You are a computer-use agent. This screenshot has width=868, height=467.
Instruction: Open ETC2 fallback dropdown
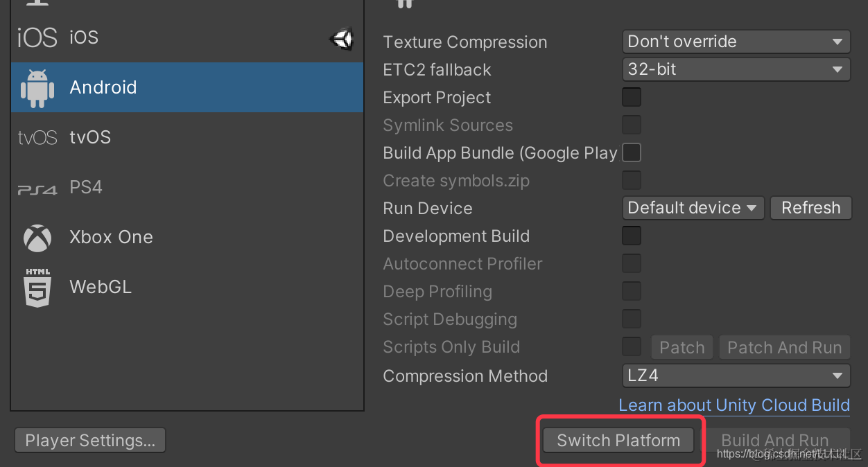coord(736,69)
